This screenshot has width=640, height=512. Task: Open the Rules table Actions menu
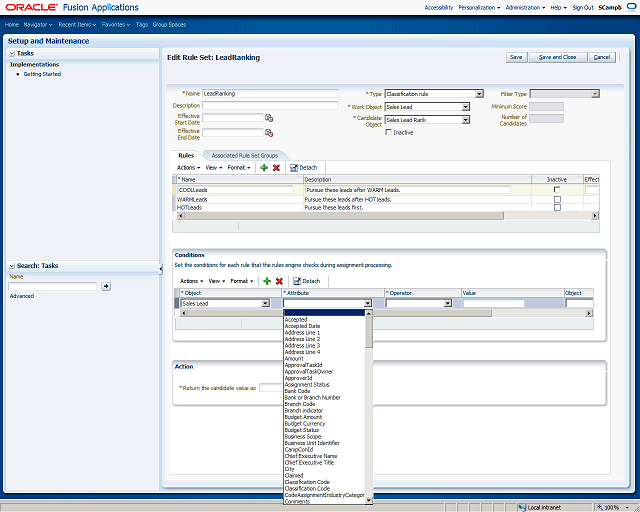tap(188, 168)
